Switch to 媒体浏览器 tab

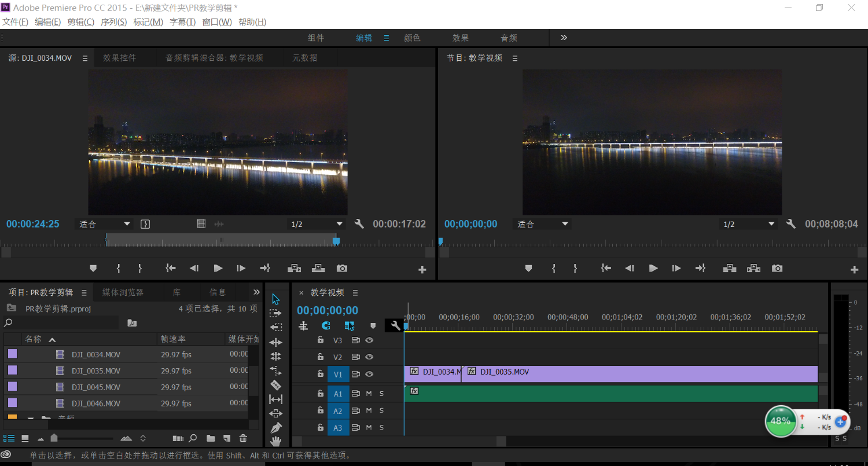123,292
